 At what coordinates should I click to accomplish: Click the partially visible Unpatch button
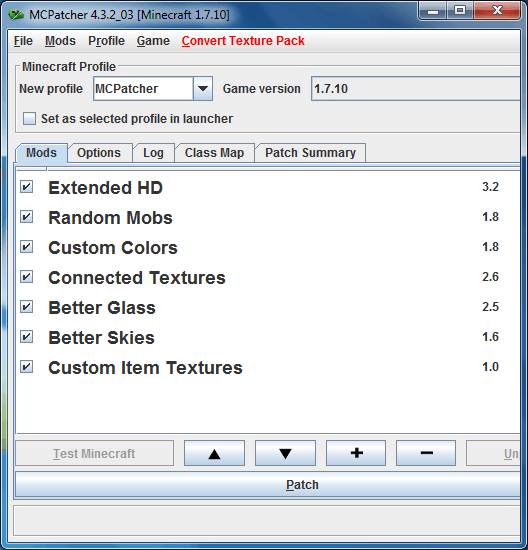tap(493, 453)
